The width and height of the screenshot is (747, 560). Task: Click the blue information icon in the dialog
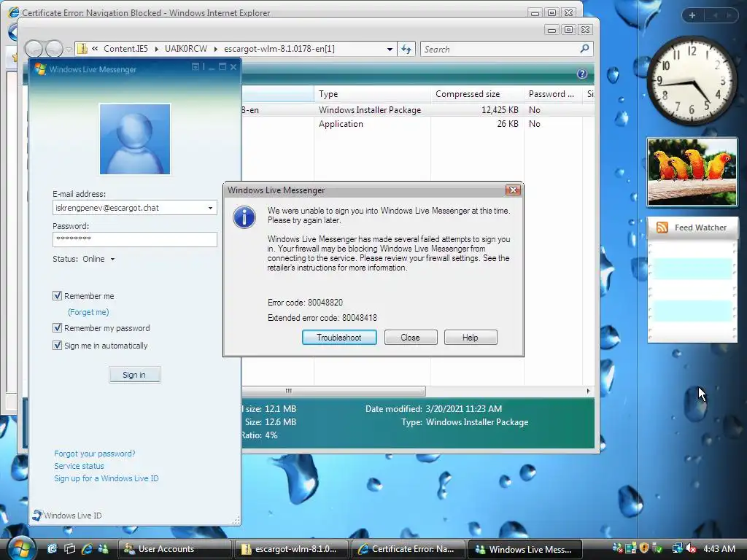[x=244, y=217]
